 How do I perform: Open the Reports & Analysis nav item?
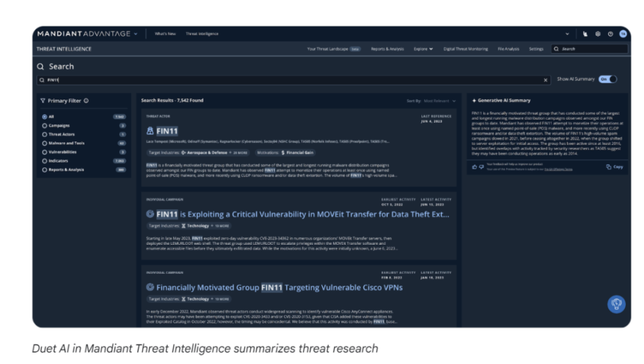point(388,49)
